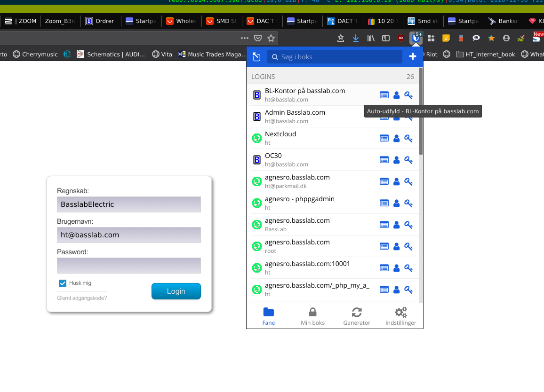544x392 pixels.
Task: Open the Firefox Library icon
Action: [371, 38]
